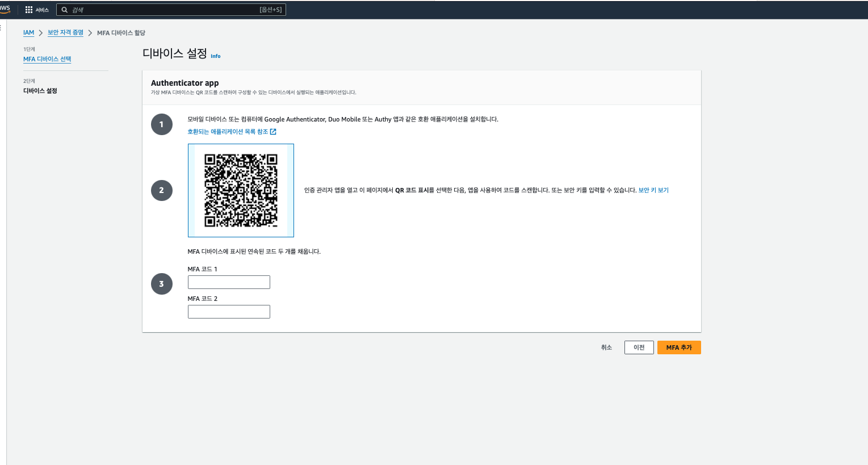
Task: Click the Authenticator app heading
Action: coord(184,83)
